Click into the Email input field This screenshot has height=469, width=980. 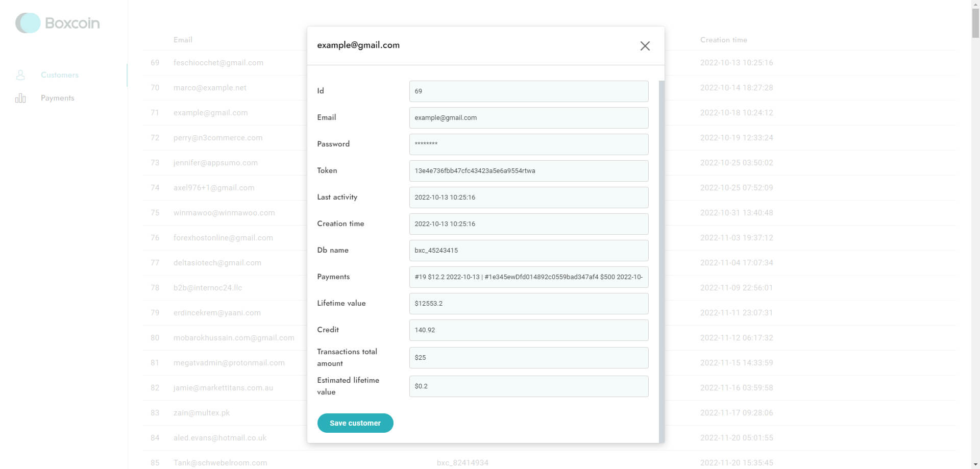pyautogui.click(x=528, y=118)
